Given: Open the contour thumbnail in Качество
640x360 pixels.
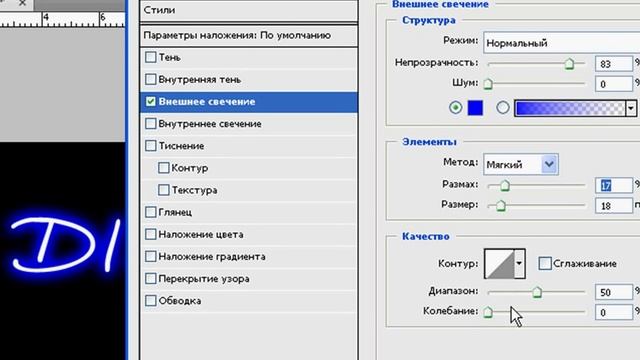Looking at the screenshot, I should (x=499, y=264).
